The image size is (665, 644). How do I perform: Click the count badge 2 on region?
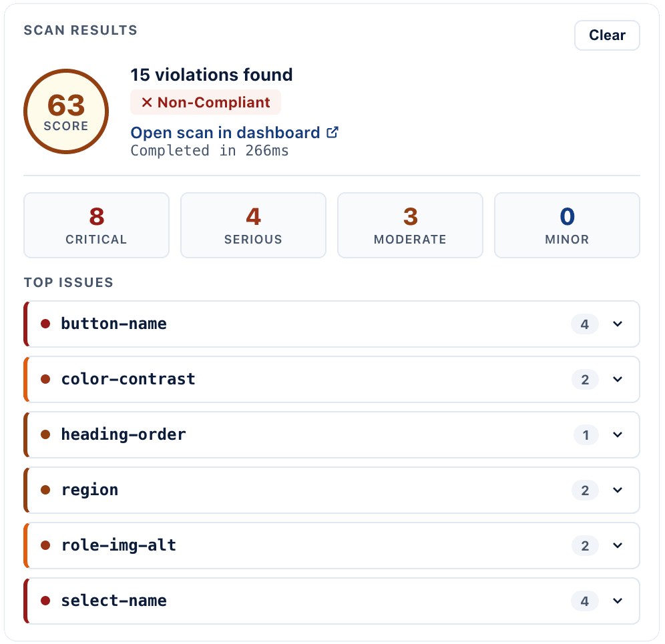[585, 491]
